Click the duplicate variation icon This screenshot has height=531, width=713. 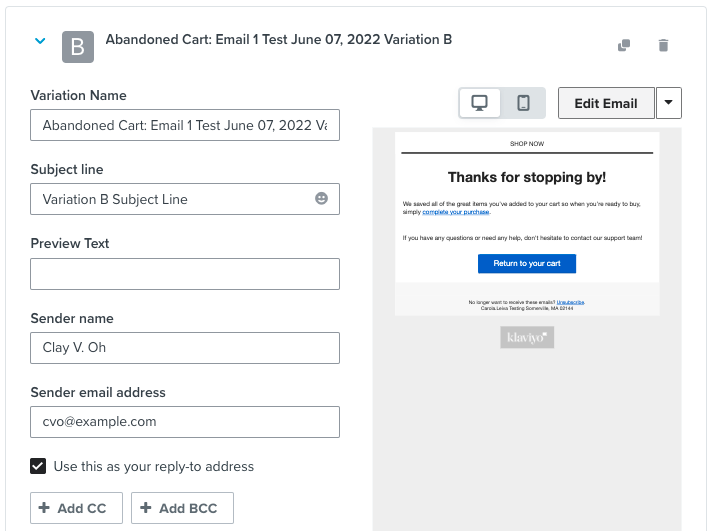coord(624,45)
